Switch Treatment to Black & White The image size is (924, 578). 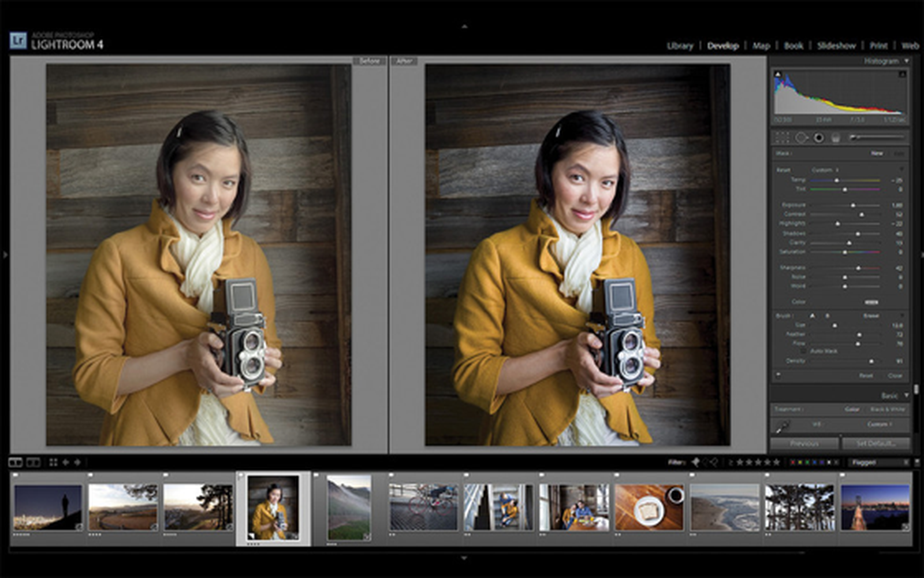pyautogui.click(x=888, y=409)
